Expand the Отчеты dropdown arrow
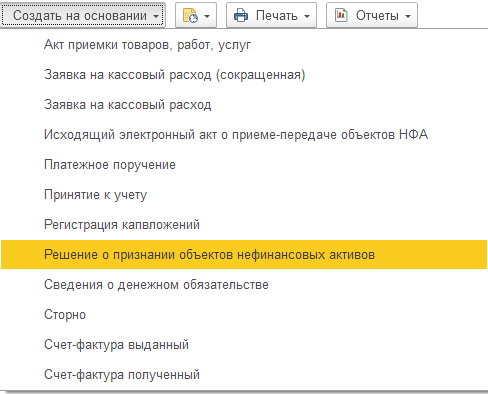488x394 pixels. [x=408, y=16]
